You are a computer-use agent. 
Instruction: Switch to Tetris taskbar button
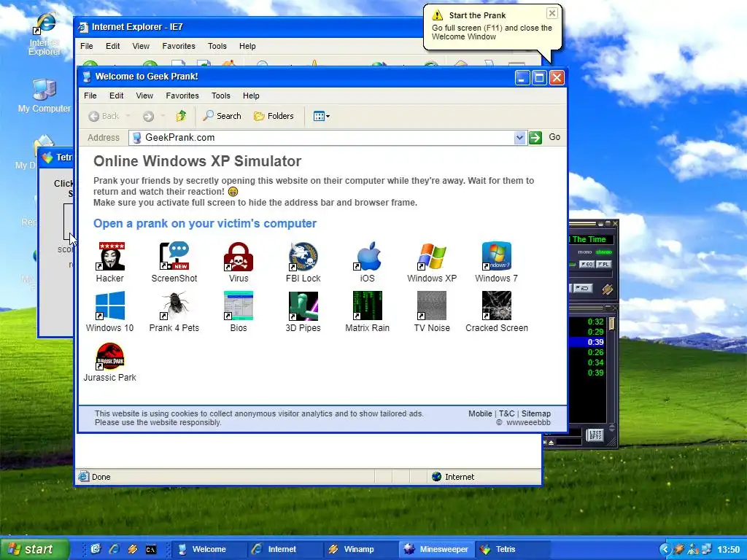tap(513, 549)
